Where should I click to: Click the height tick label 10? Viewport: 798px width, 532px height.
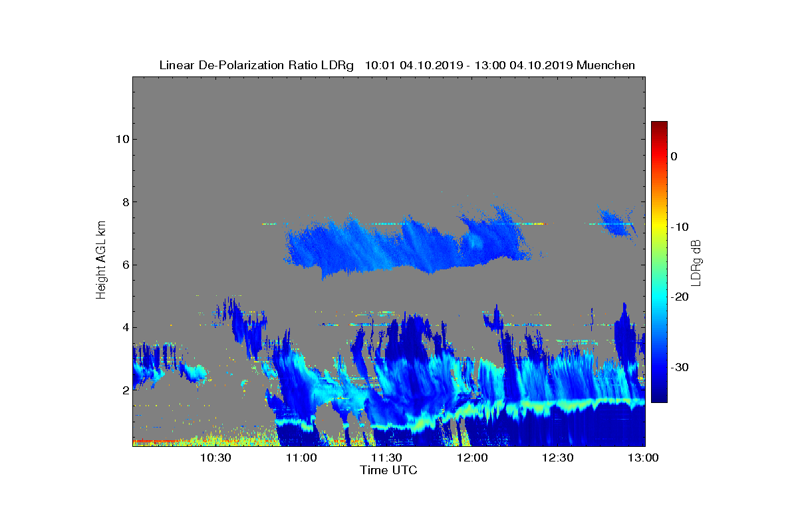122,139
